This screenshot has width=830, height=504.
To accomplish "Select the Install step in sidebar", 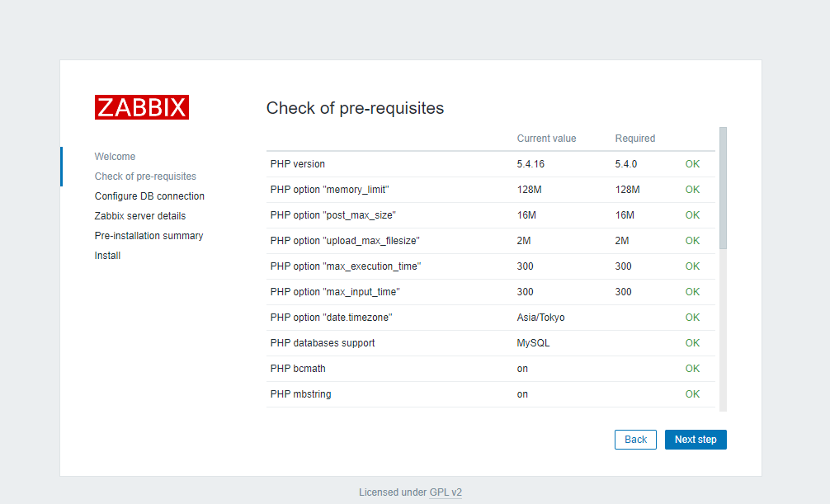I will [107, 256].
